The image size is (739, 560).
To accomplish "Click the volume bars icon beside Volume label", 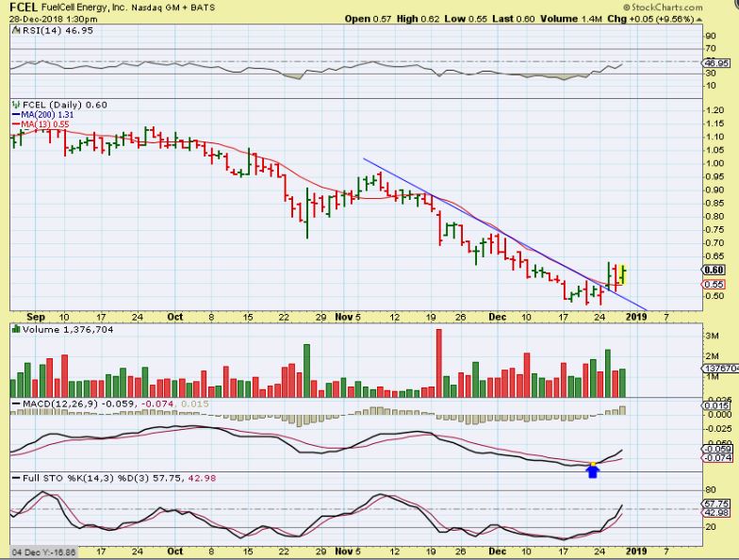I will (16, 329).
